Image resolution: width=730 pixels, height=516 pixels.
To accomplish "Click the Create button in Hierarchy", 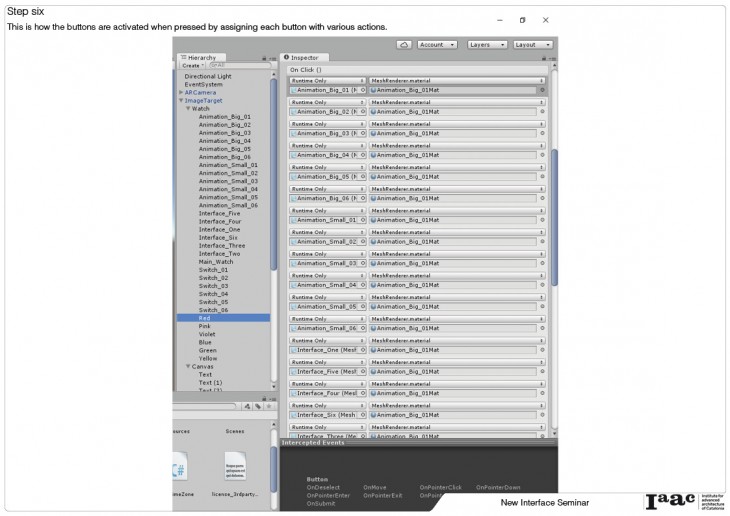I will (191, 66).
